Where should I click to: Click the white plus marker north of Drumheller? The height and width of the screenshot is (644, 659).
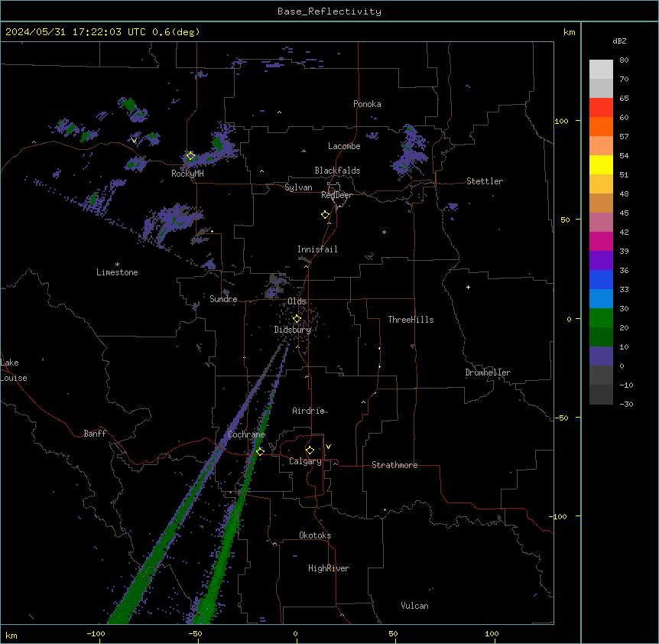pyautogui.click(x=468, y=287)
